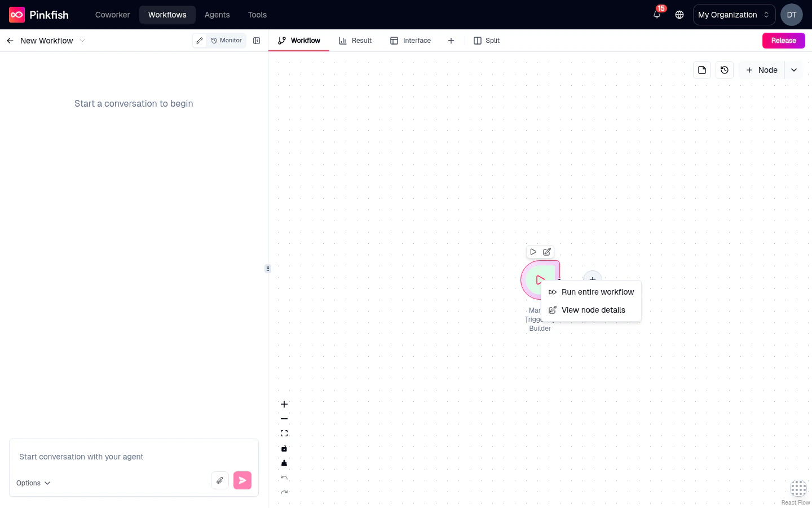Image resolution: width=812 pixels, height=508 pixels.
Task: Undo the last canvas change
Action: point(284,478)
